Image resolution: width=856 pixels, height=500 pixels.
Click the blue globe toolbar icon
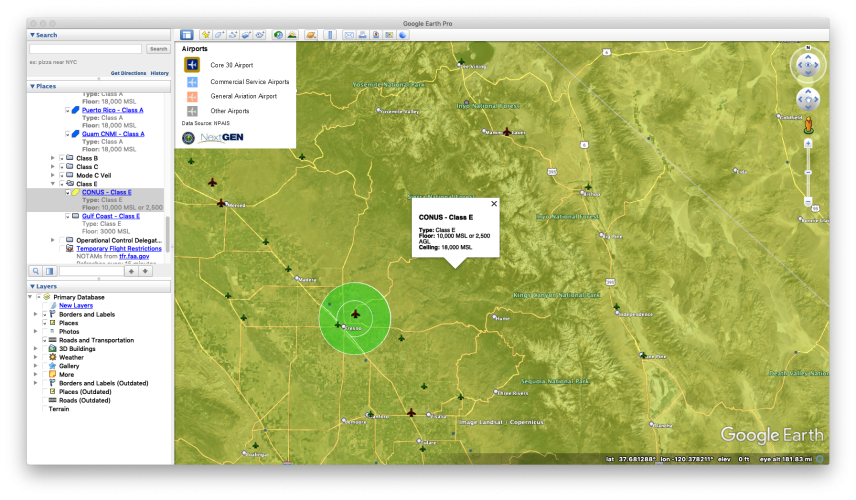click(403, 35)
